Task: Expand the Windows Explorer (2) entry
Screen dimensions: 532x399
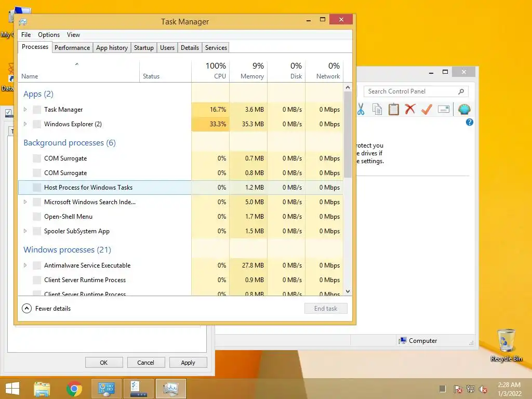Action: [25, 124]
